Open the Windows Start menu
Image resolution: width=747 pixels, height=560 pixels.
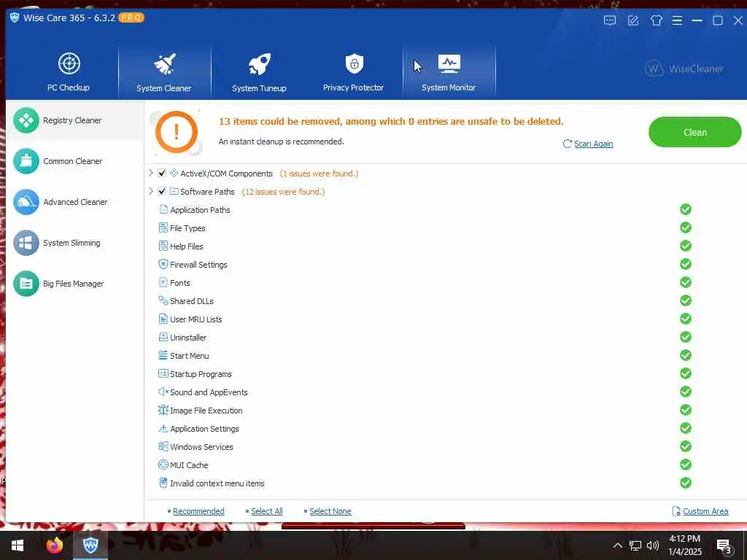pos(18,545)
